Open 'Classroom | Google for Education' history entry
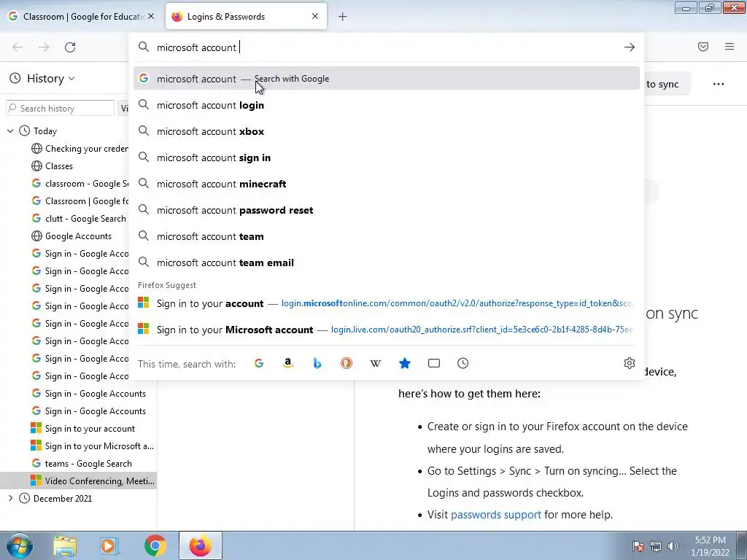747x560 pixels. coord(80,201)
